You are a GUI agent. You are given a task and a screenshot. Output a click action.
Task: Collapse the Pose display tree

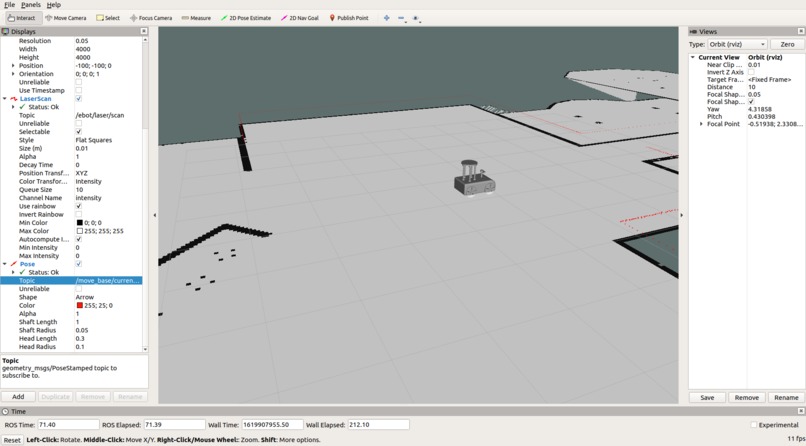click(x=5, y=264)
